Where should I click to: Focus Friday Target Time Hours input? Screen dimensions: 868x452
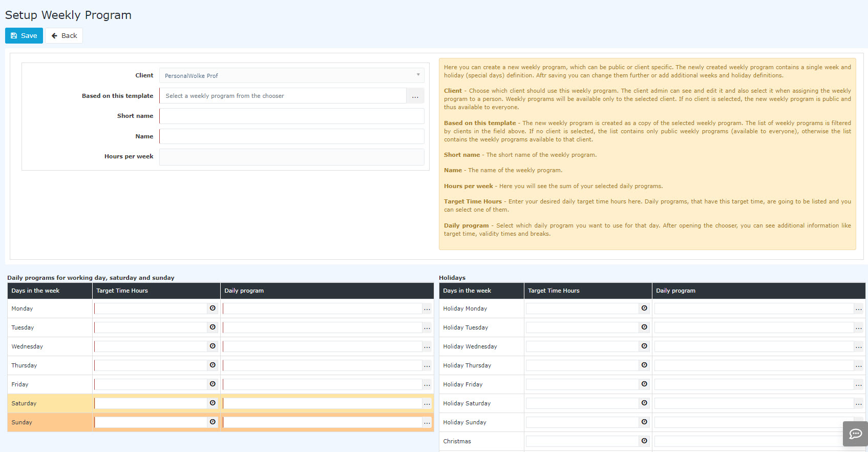(x=151, y=384)
